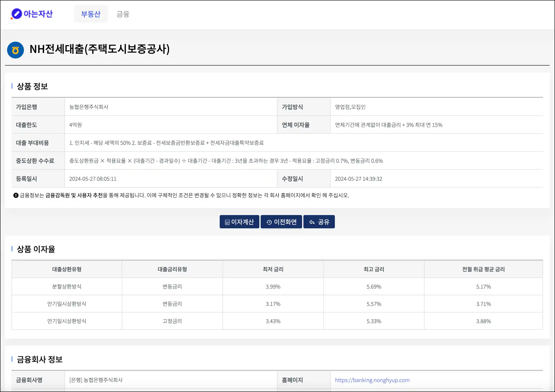Screen dimensions: 555x392
Task: Click the 홈페이지 label
Action: (x=292, y=380)
